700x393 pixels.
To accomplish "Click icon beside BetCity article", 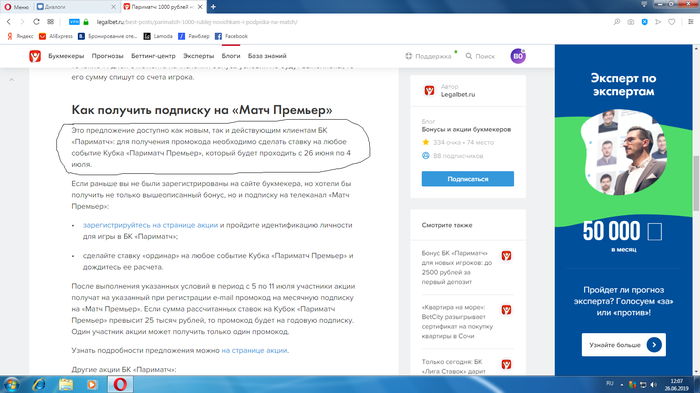I will (x=506, y=310).
